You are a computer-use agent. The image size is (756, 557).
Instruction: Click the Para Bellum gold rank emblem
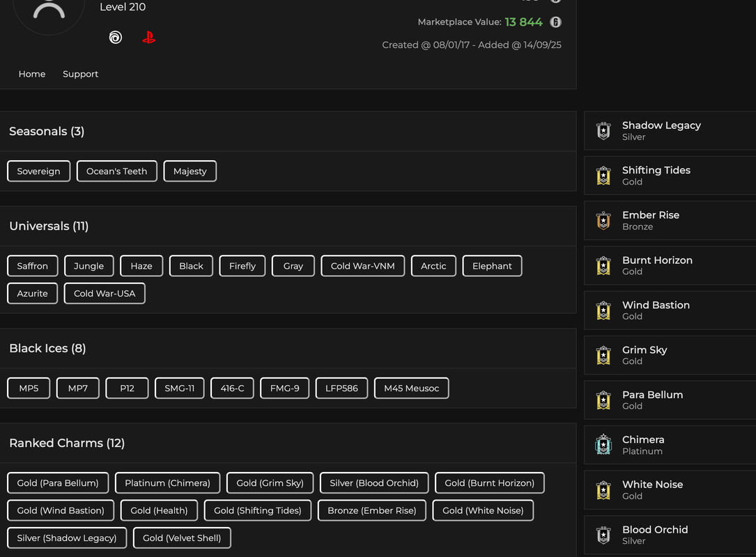(x=603, y=400)
